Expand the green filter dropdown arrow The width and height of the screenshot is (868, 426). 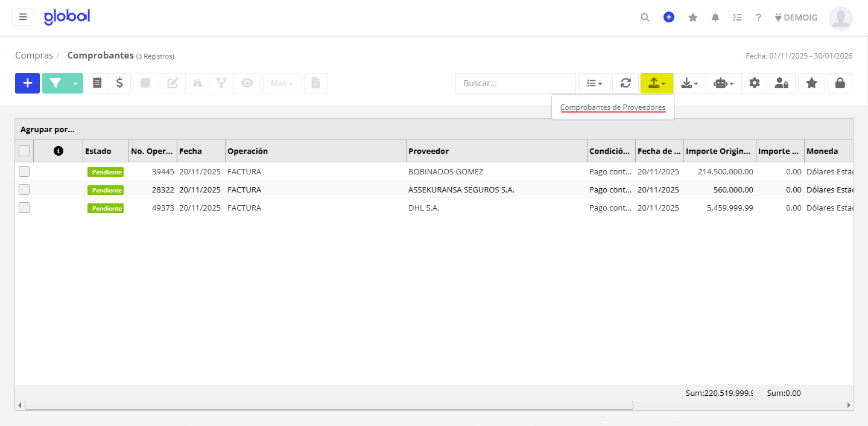pyautogui.click(x=75, y=83)
